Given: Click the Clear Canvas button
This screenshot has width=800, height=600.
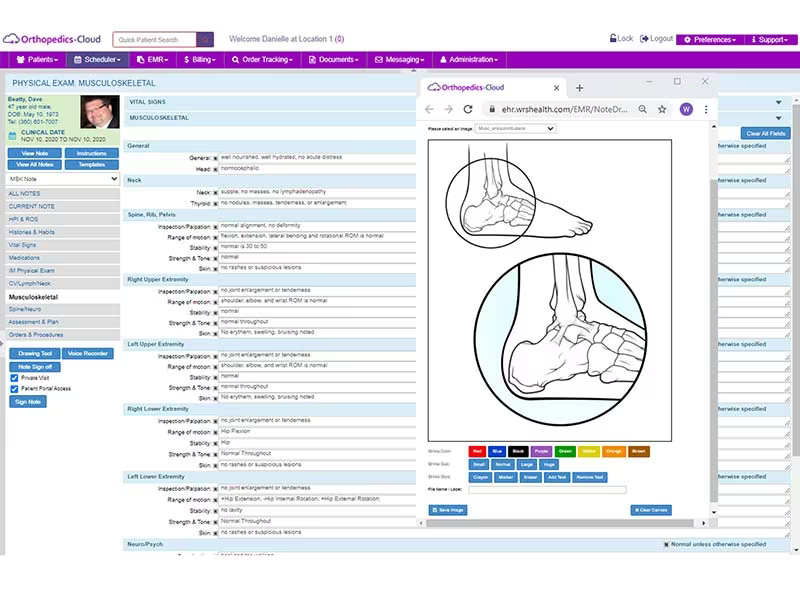Looking at the screenshot, I should (x=651, y=510).
